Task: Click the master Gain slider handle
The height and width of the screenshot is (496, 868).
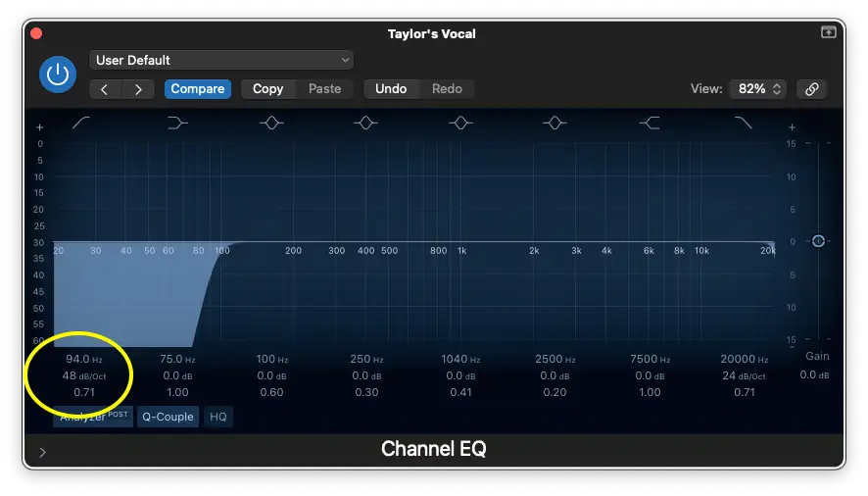Action: [x=818, y=241]
